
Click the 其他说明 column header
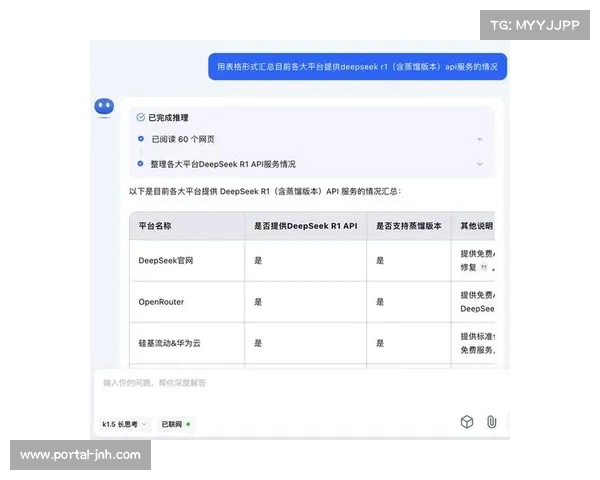click(475, 226)
